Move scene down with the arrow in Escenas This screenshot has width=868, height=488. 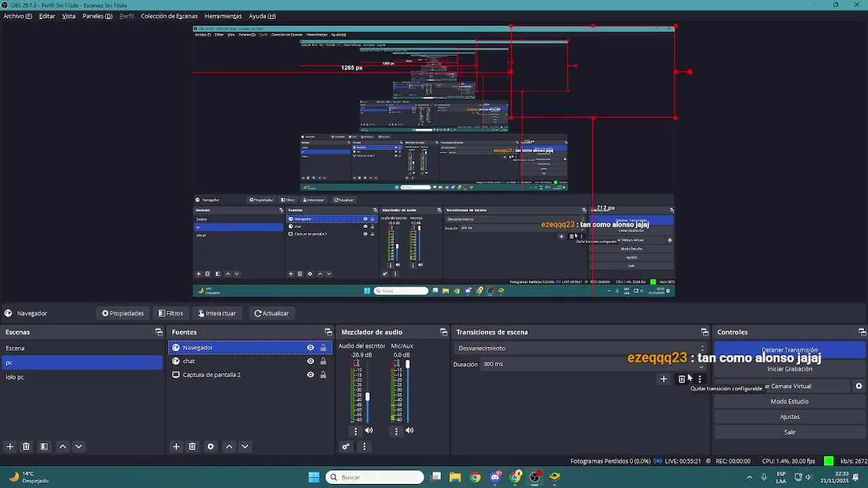click(x=79, y=447)
